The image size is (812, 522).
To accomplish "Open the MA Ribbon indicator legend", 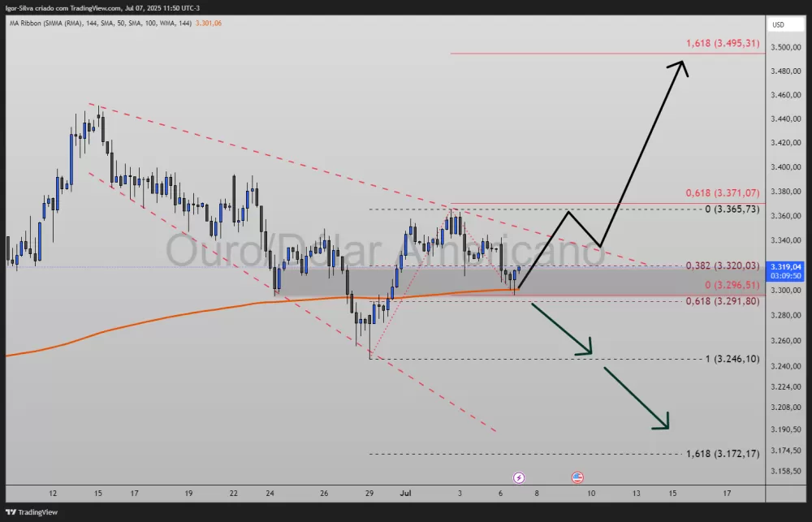I will (x=57, y=23).
